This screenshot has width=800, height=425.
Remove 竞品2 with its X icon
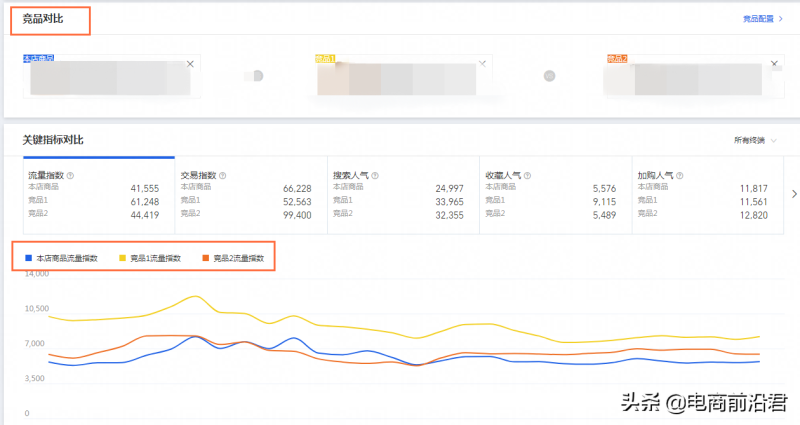point(772,64)
